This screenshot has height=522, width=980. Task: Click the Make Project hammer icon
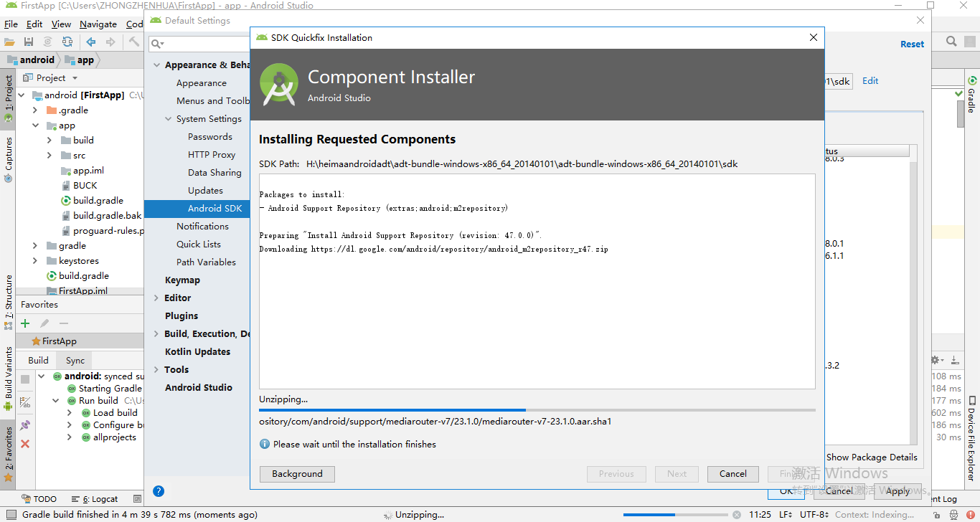(134, 42)
